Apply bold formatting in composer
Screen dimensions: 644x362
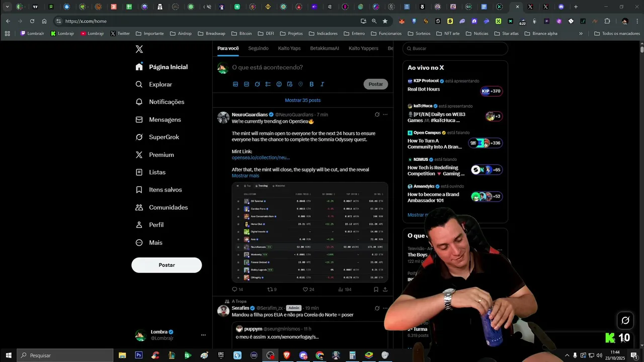coord(311,84)
